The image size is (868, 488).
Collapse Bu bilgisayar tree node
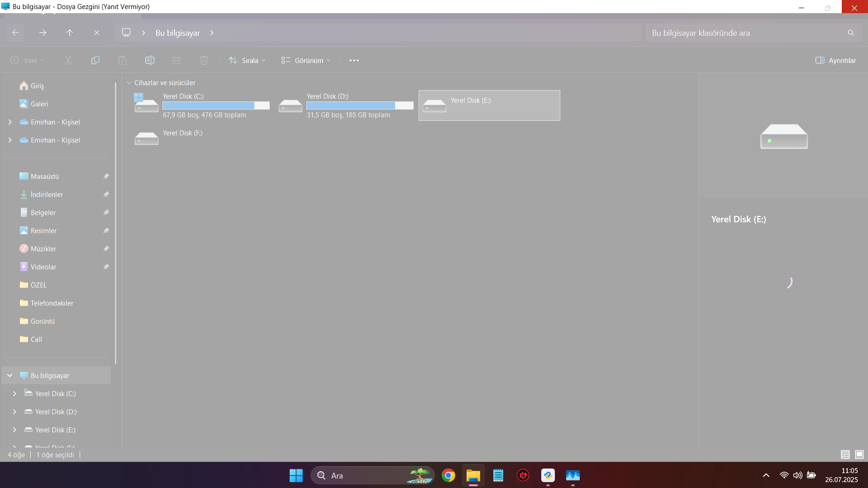tap(10, 376)
